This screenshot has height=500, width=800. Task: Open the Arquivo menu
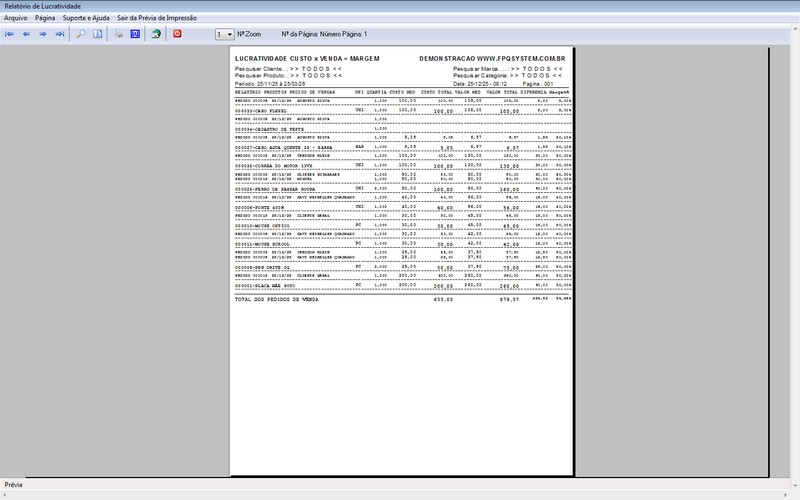pyautogui.click(x=16, y=18)
